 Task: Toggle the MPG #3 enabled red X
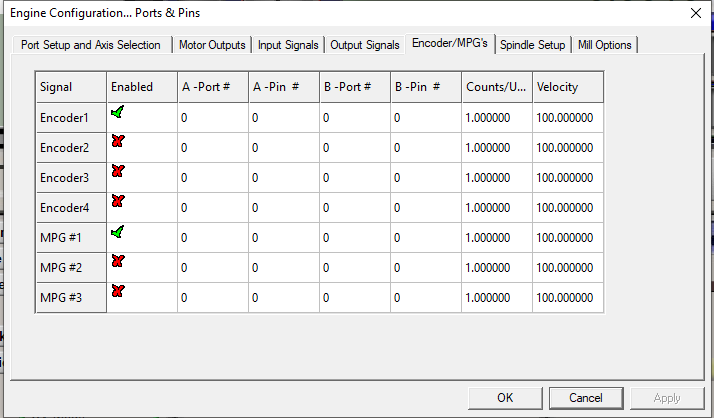pyautogui.click(x=118, y=291)
